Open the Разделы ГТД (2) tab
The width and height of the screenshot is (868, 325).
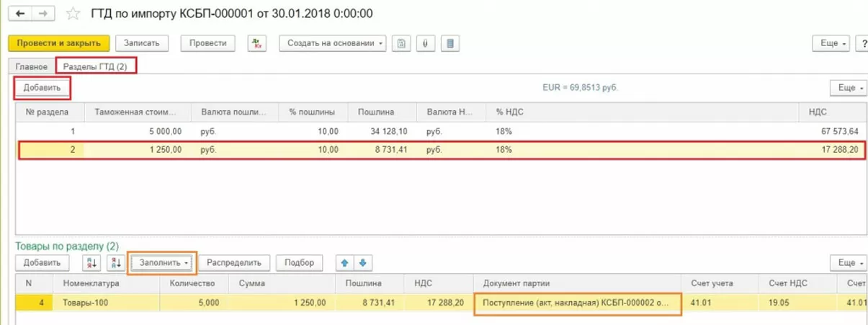96,66
